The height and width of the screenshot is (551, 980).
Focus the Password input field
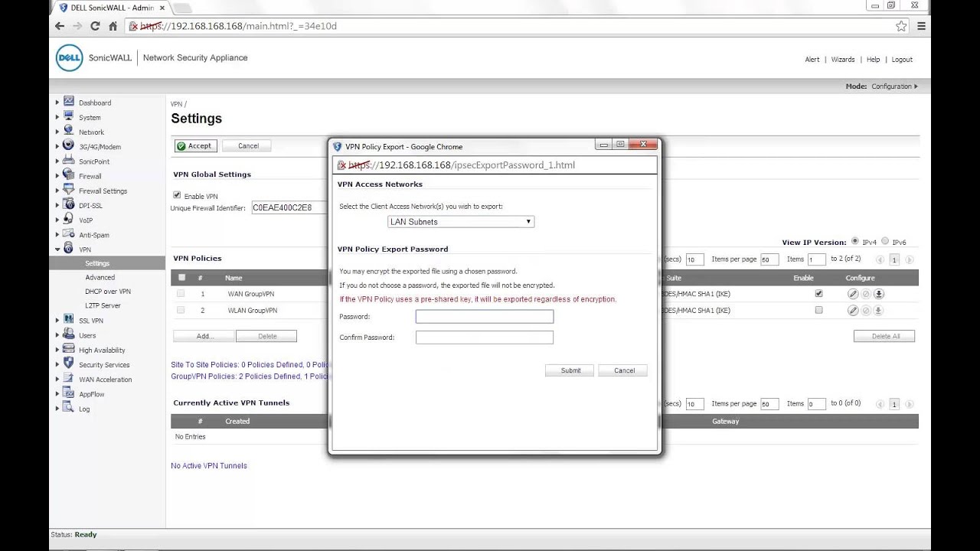(x=484, y=317)
